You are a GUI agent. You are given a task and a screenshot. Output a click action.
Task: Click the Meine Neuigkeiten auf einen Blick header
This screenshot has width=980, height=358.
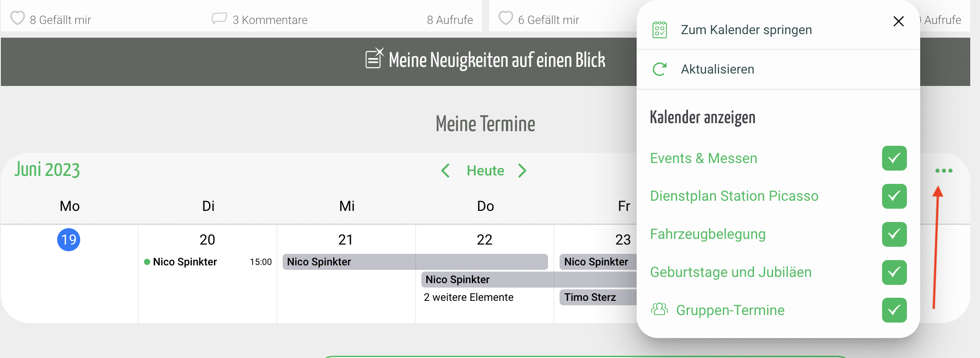(x=497, y=60)
